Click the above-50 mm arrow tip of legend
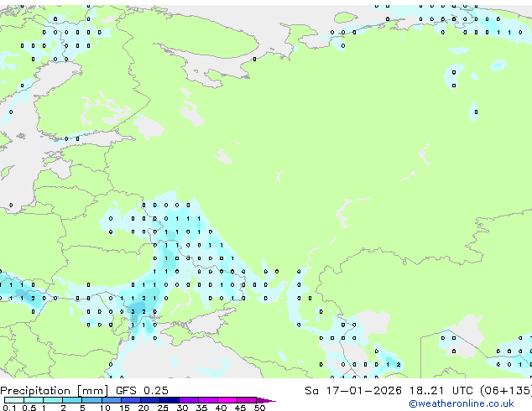The height and width of the screenshot is (411, 532). (266, 400)
